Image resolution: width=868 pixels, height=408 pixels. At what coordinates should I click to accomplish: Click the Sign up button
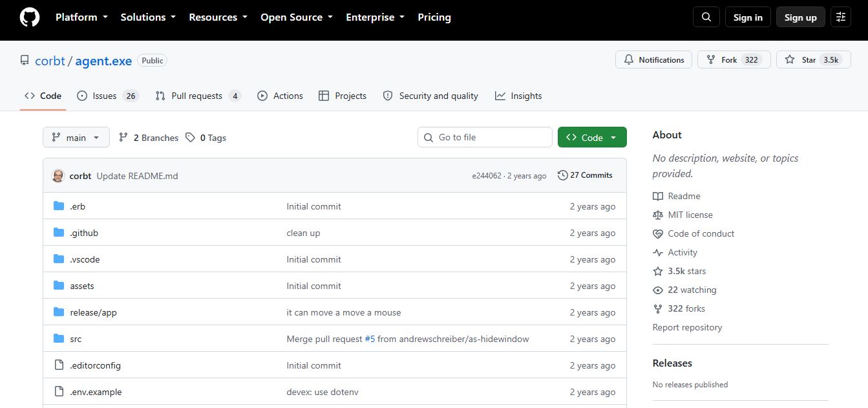(x=801, y=17)
